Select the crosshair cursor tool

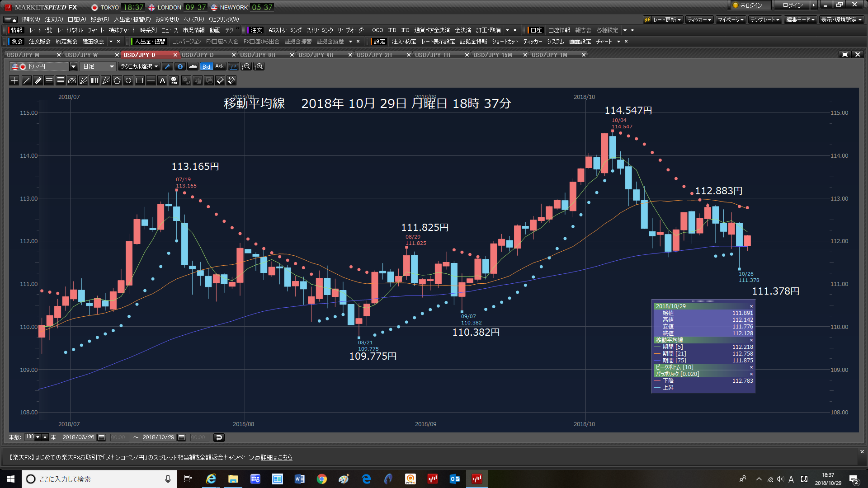click(14, 81)
